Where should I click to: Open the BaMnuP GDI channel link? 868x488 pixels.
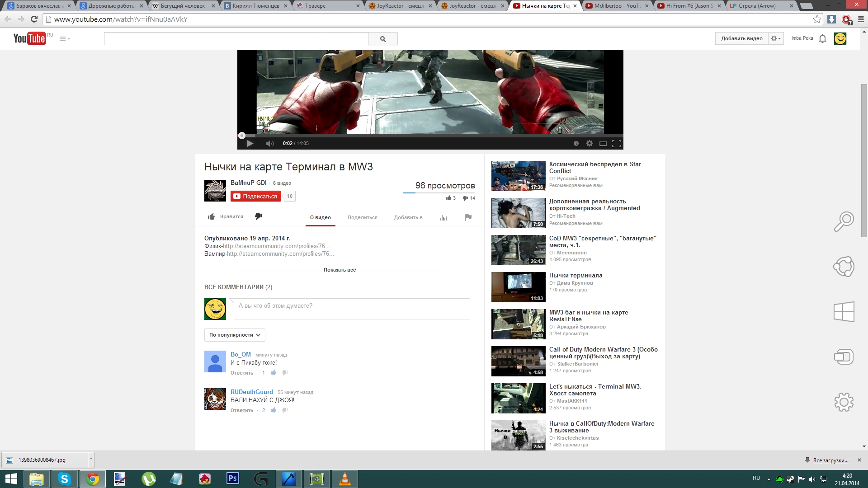[x=249, y=183]
